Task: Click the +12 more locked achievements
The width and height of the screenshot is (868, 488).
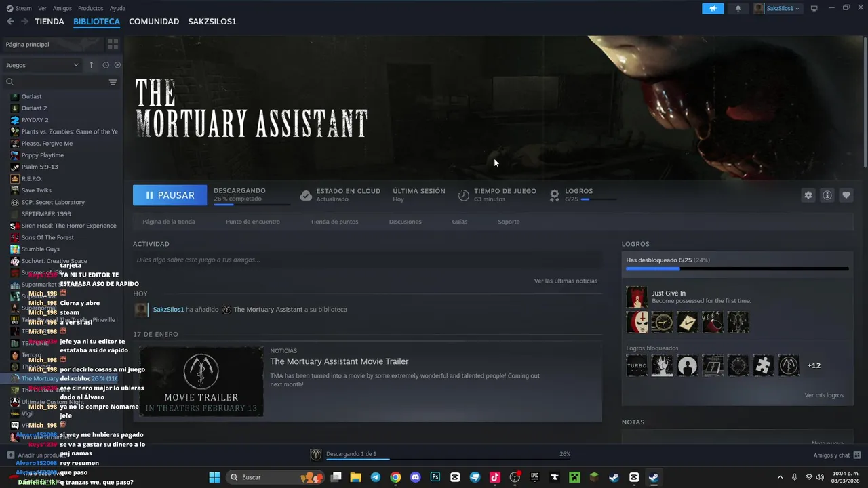Action: coord(814,365)
